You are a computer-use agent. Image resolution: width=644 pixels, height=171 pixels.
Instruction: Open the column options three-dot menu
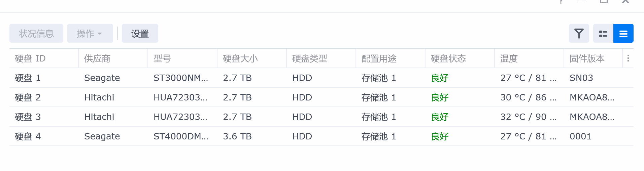click(628, 58)
